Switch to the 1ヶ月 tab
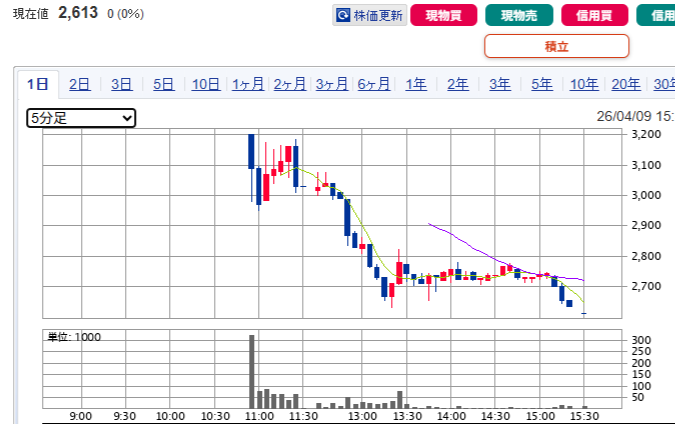The width and height of the screenshot is (675, 424). coord(248,84)
